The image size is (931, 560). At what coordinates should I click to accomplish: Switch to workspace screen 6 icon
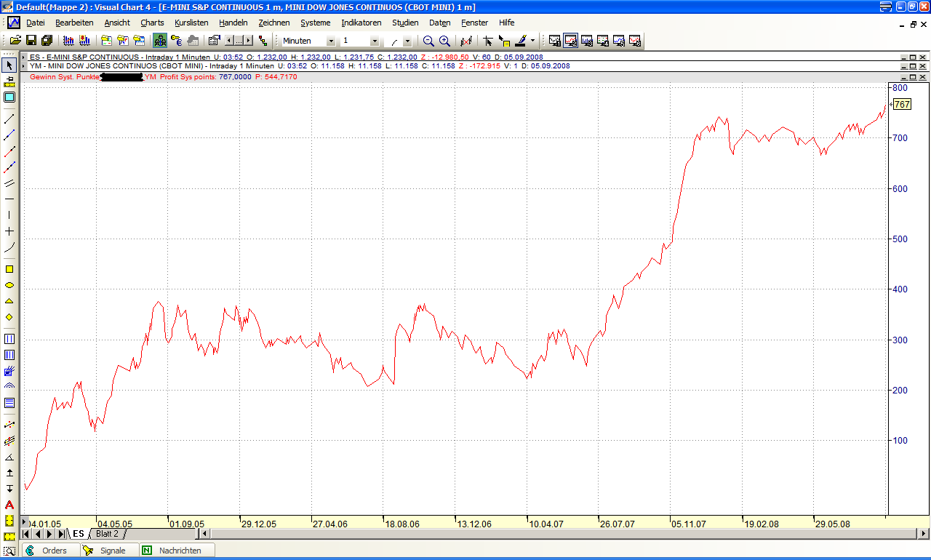(x=635, y=41)
